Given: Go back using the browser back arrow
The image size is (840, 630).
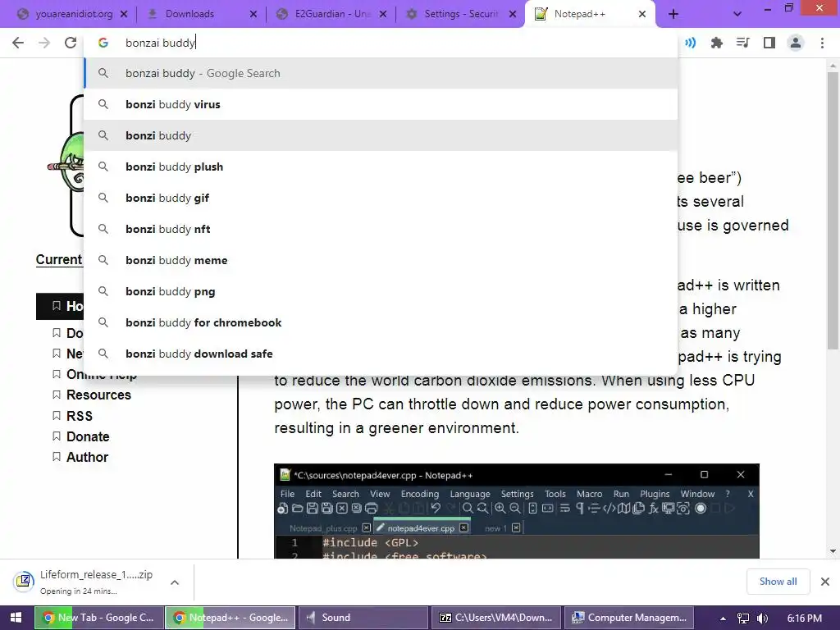Looking at the screenshot, I should 18,43.
